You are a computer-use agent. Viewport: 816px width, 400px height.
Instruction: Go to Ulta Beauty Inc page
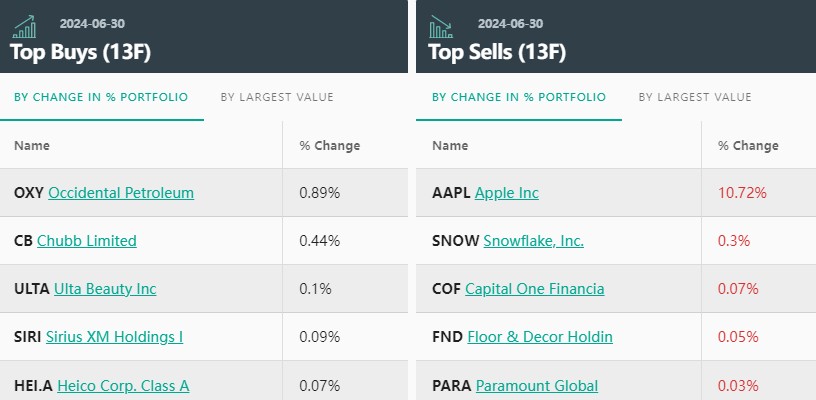105,289
